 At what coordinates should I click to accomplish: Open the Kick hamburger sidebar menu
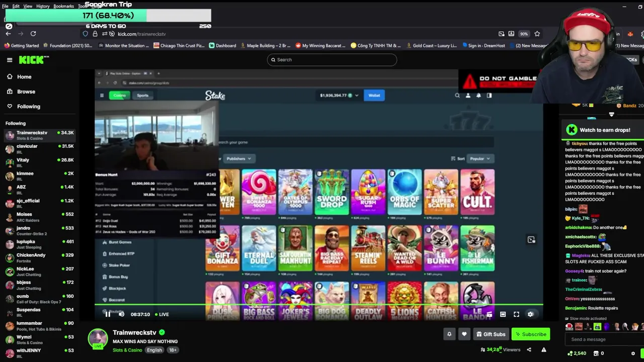tap(10, 60)
